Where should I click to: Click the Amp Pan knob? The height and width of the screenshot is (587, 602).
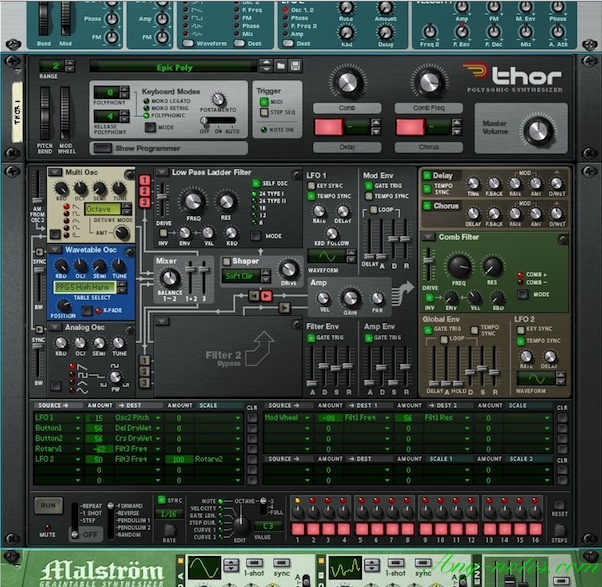point(377,298)
